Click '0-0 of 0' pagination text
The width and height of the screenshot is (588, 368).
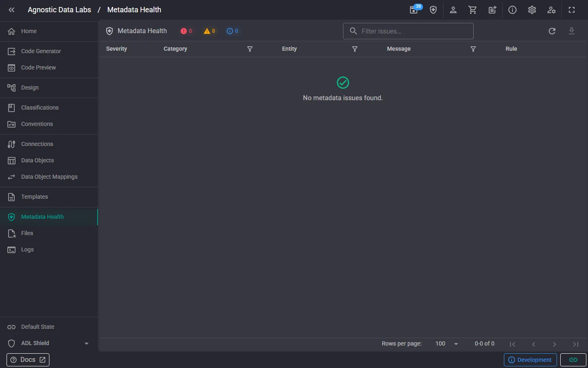[484, 343]
